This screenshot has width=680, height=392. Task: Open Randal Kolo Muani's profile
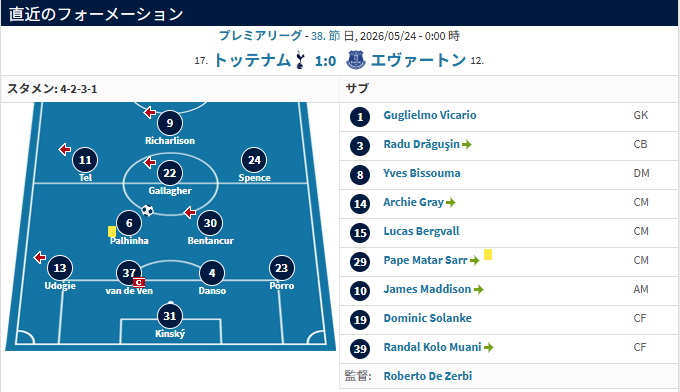point(432,347)
